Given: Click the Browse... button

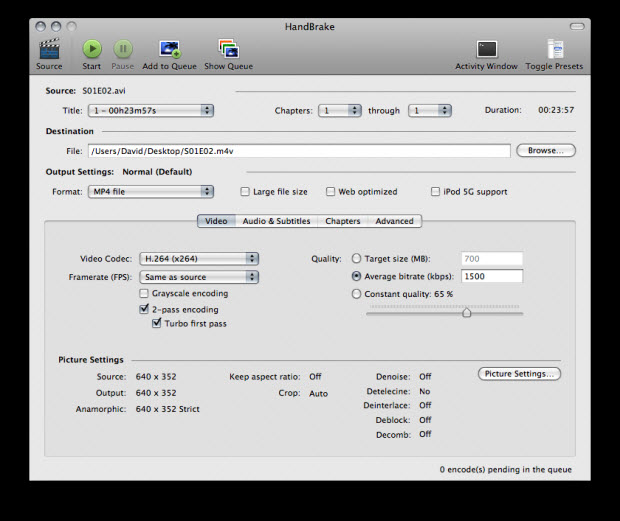Looking at the screenshot, I should (x=546, y=151).
